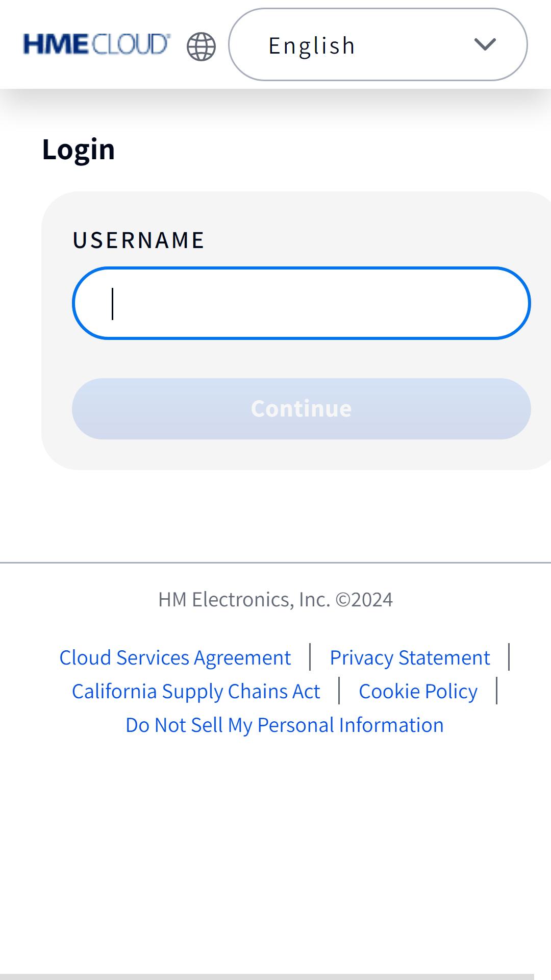Click the Login page heading
The height and width of the screenshot is (980, 551).
tap(79, 149)
